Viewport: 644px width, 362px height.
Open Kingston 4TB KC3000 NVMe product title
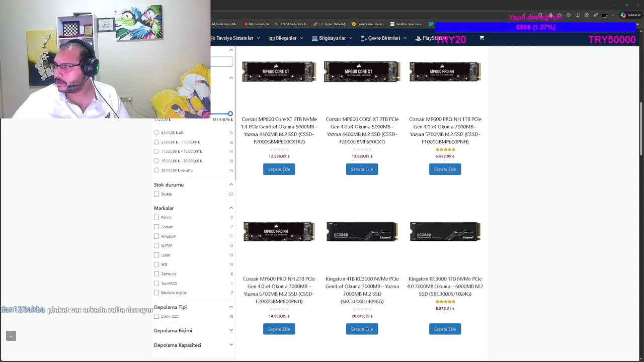362,290
